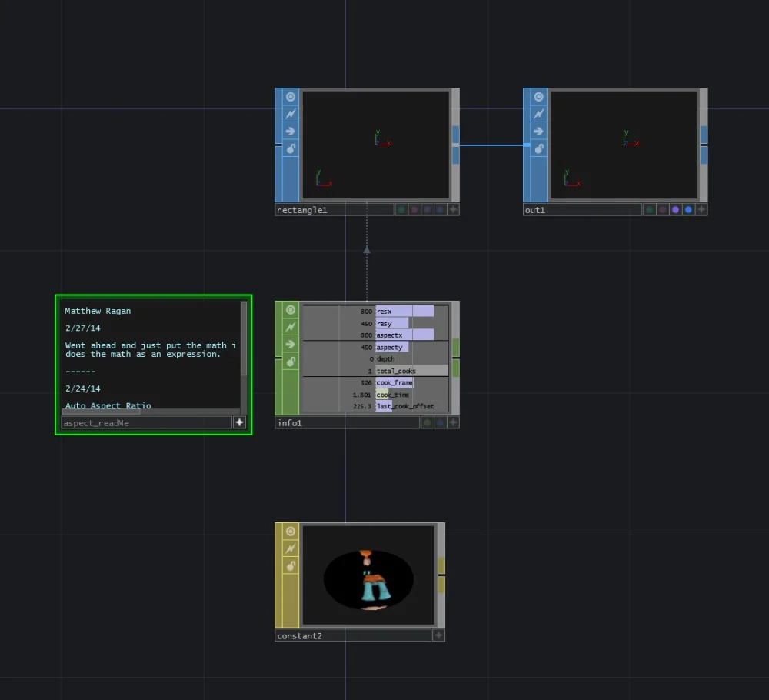Toggle the purple render flag on out1
769x700 pixels.
pyautogui.click(x=675, y=209)
